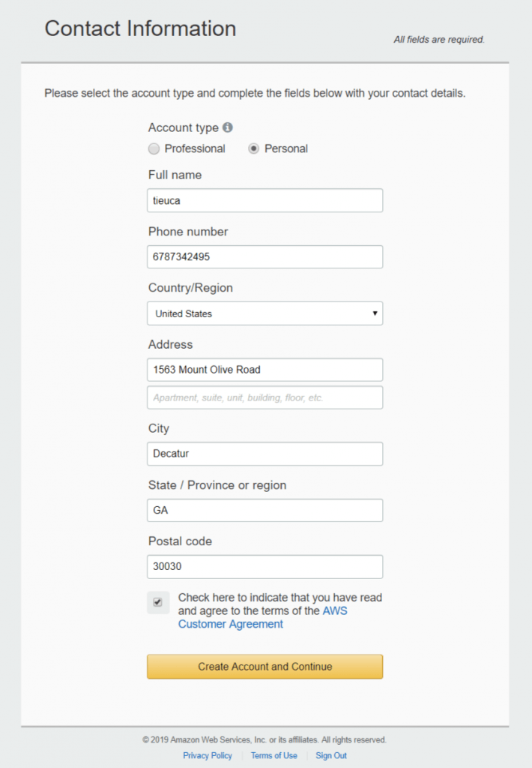Click the Professional label text
Viewport: 532px width, 768px height.
(x=195, y=149)
